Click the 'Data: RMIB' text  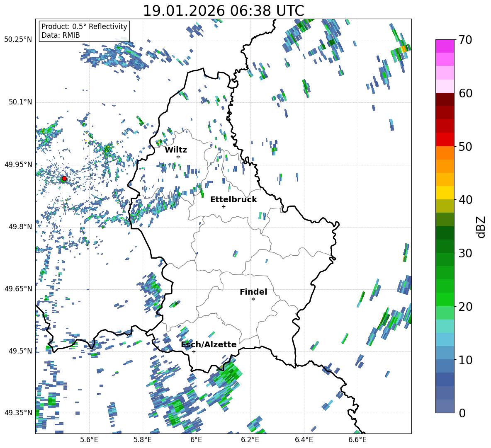click(61, 35)
